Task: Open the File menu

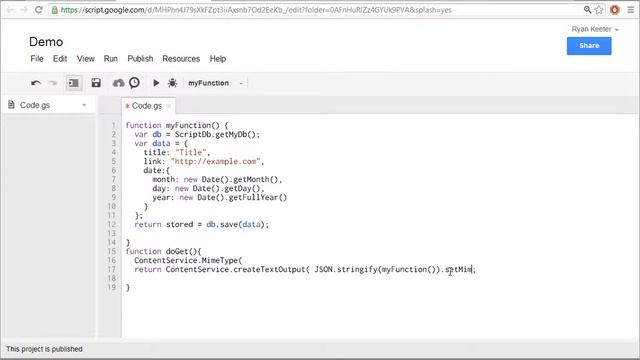Action: tap(37, 59)
